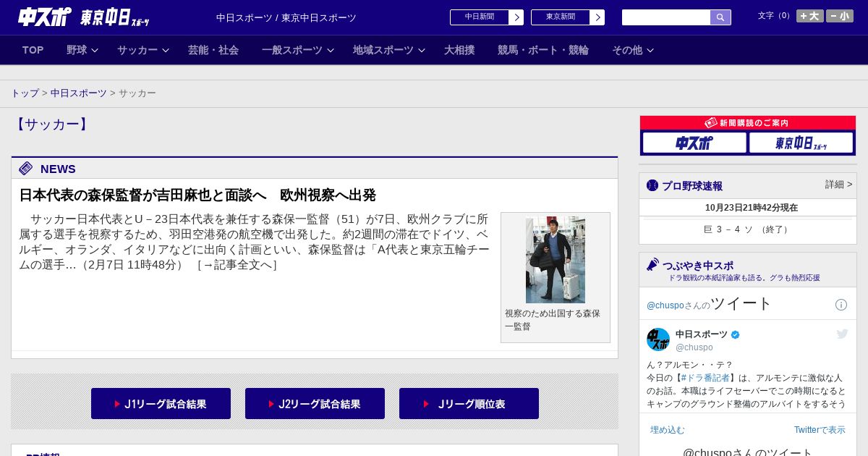Open J1リーグ試合結果 button

(x=161, y=404)
